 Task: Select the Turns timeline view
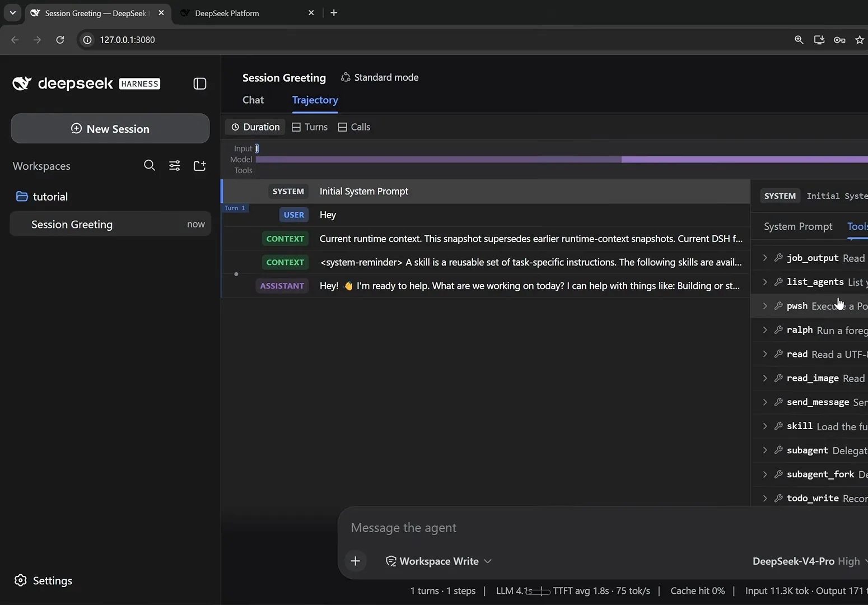click(310, 127)
